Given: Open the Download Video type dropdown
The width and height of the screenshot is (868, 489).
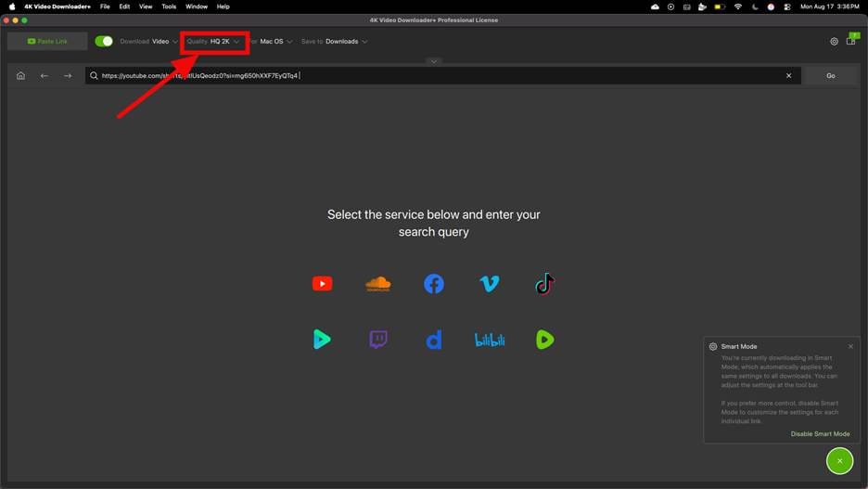Looking at the screenshot, I should click(x=149, y=42).
